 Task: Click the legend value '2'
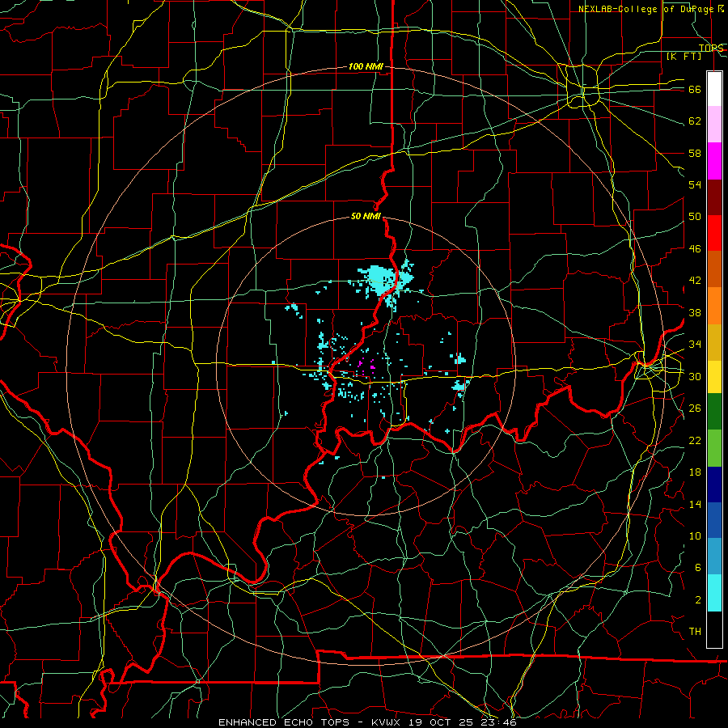tap(698, 600)
